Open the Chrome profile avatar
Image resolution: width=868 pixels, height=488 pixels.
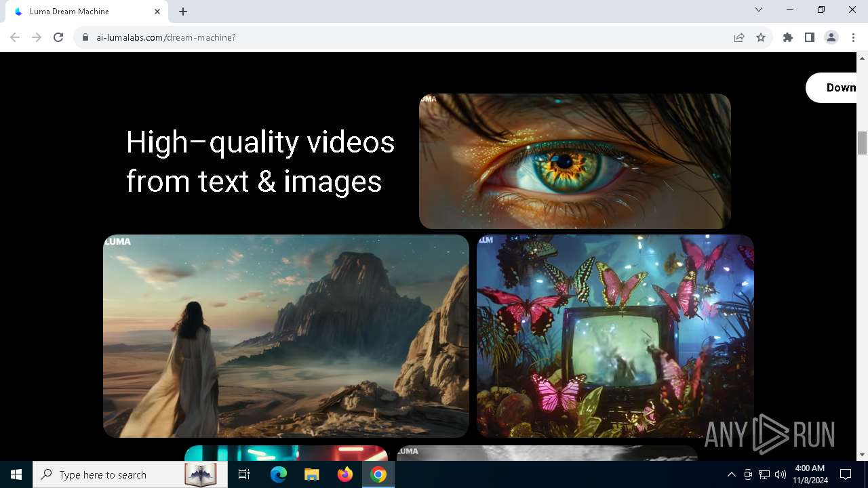(831, 37)
